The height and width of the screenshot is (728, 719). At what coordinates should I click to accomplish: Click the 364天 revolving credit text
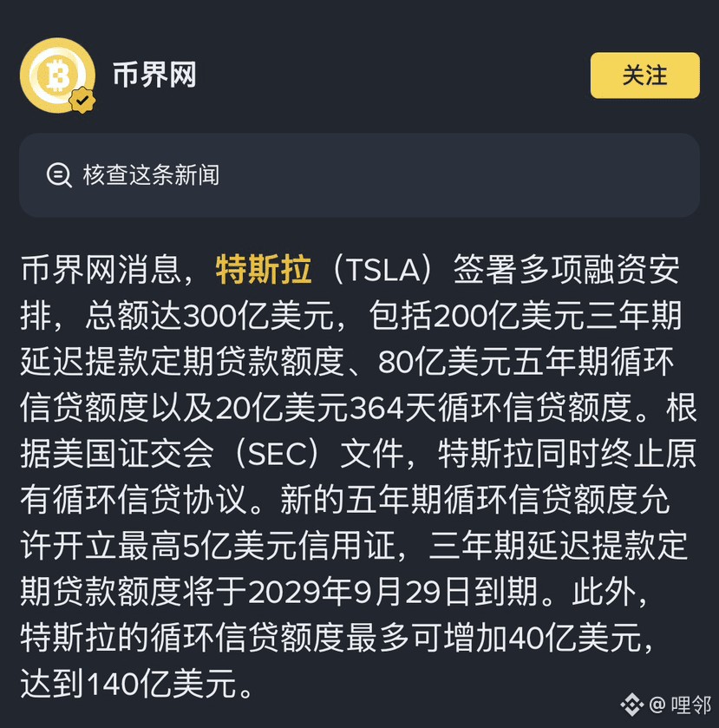[x=393, y=408]
